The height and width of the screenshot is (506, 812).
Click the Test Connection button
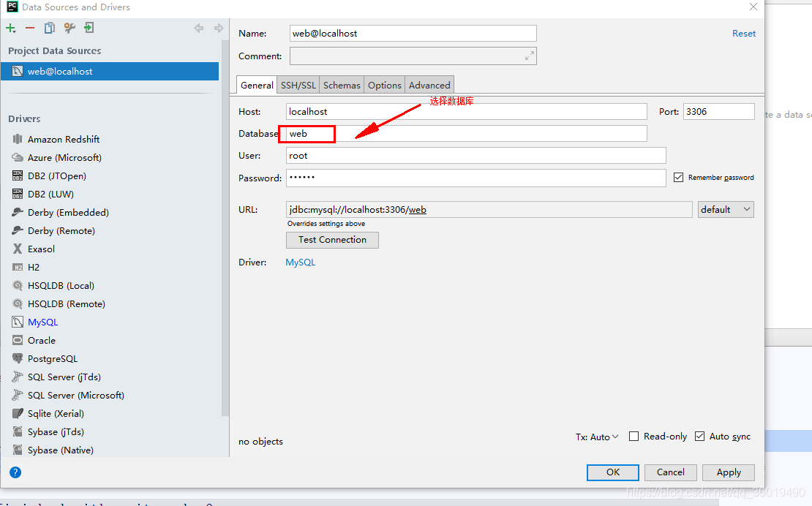point(332,240)
